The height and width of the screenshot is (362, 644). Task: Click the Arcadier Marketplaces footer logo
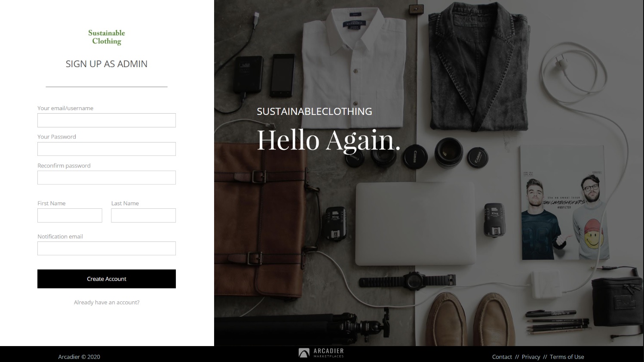321,353
